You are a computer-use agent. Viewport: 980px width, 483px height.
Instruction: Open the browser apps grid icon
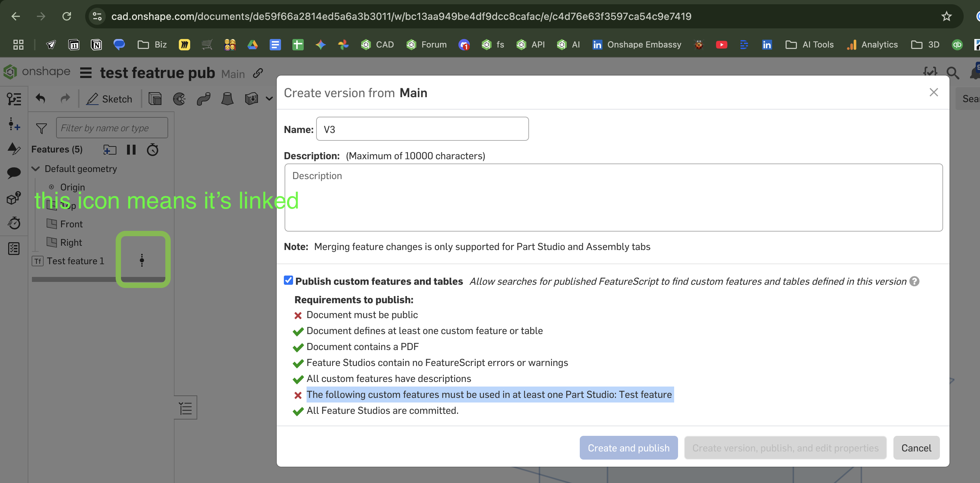tap(18, 44)
